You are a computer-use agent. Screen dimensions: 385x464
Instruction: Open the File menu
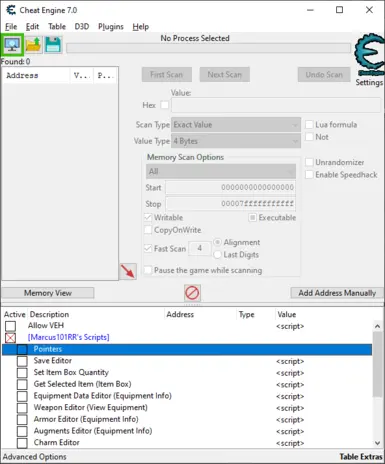pyautogui.click(x=11, y=27)
